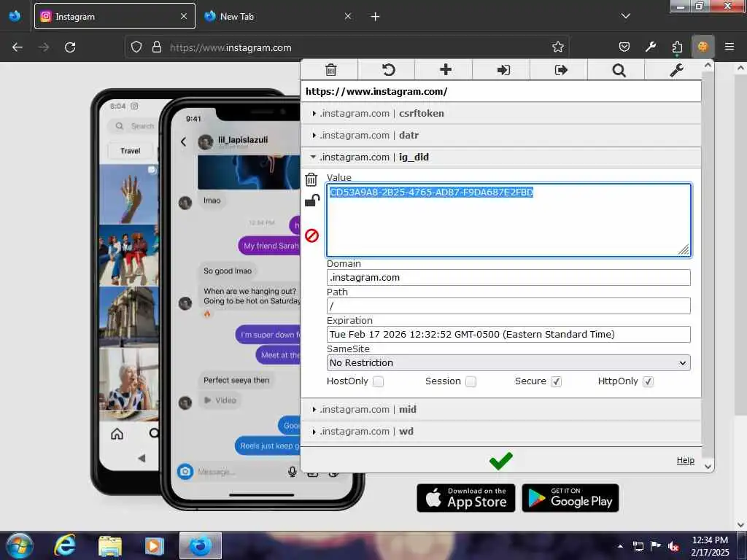Toggle the ig_did cookie protection padlock

tap(312, 201)
